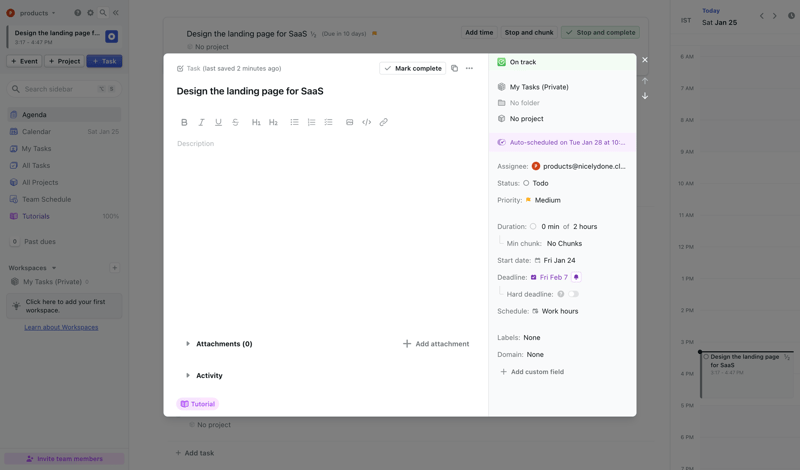Viewport: 800px width, 470px height.
Task: Open help from the sidebar header
Action: [78, 13]
